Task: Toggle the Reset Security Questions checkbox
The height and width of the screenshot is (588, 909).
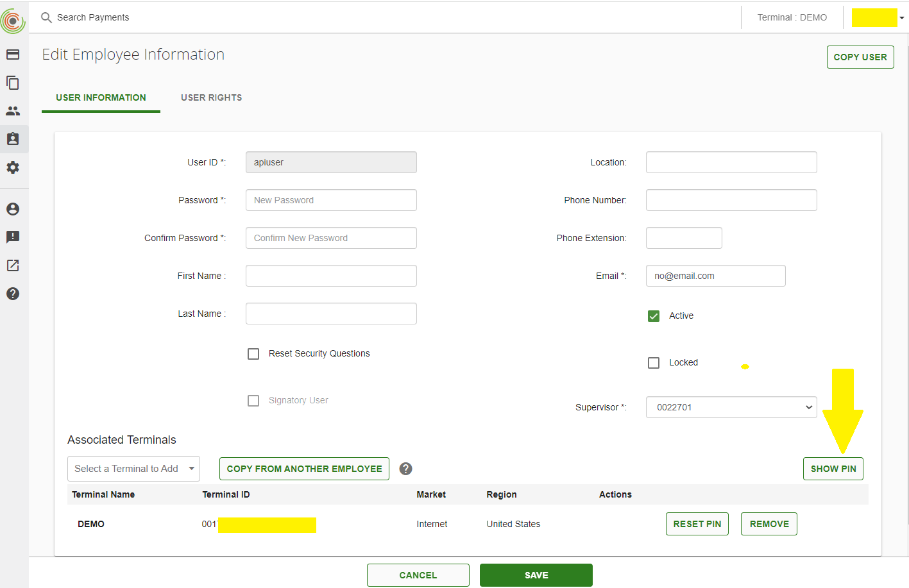Action: click(x=253, y=354)
